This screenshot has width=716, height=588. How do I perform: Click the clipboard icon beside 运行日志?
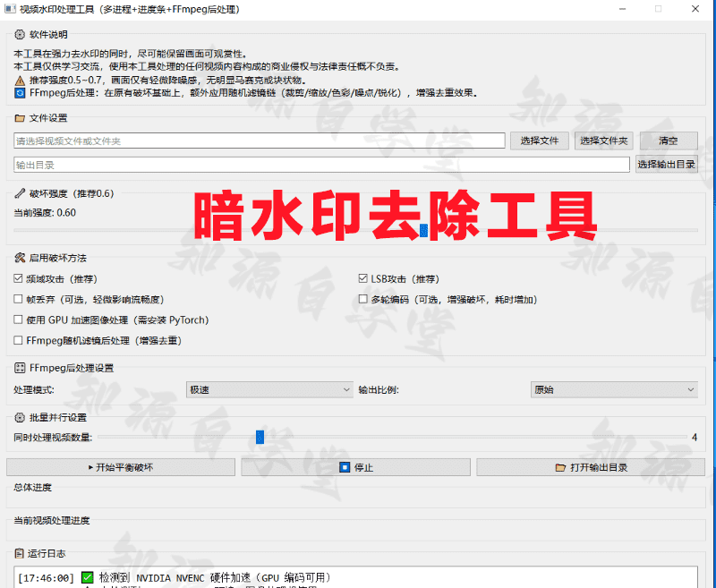click(19, 554)
